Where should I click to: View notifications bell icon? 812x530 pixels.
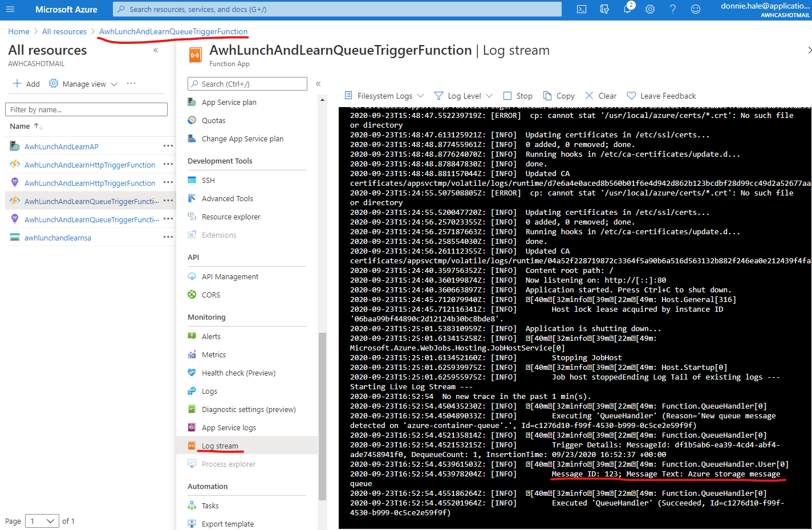627,9
